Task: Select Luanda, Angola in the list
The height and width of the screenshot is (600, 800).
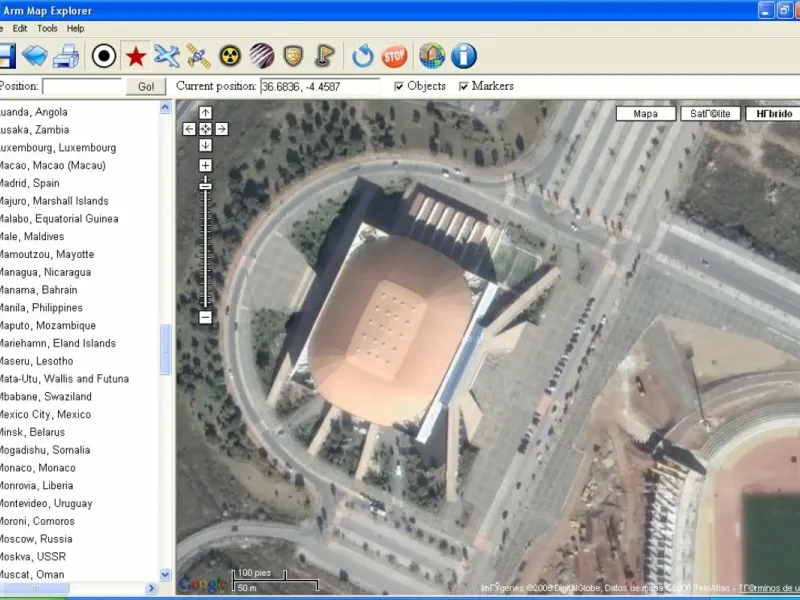Action: pos(34,112)
